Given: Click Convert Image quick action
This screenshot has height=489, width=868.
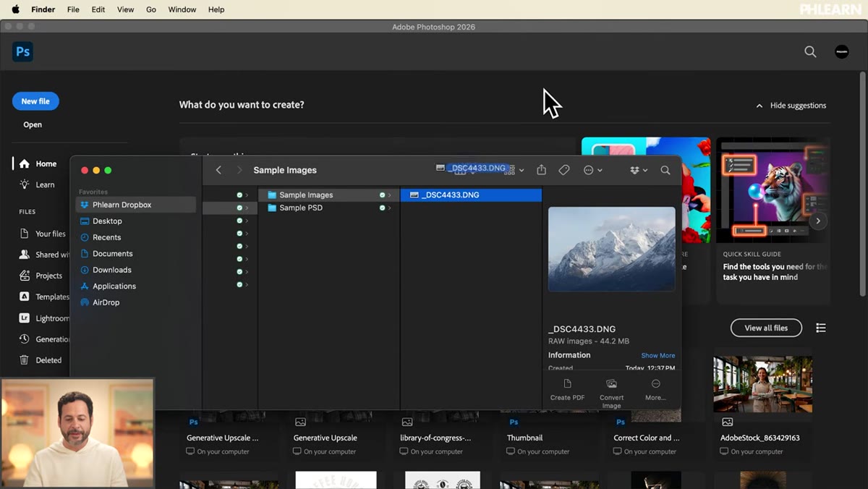Looking at the screenshot, I should [x=611, y=394].
